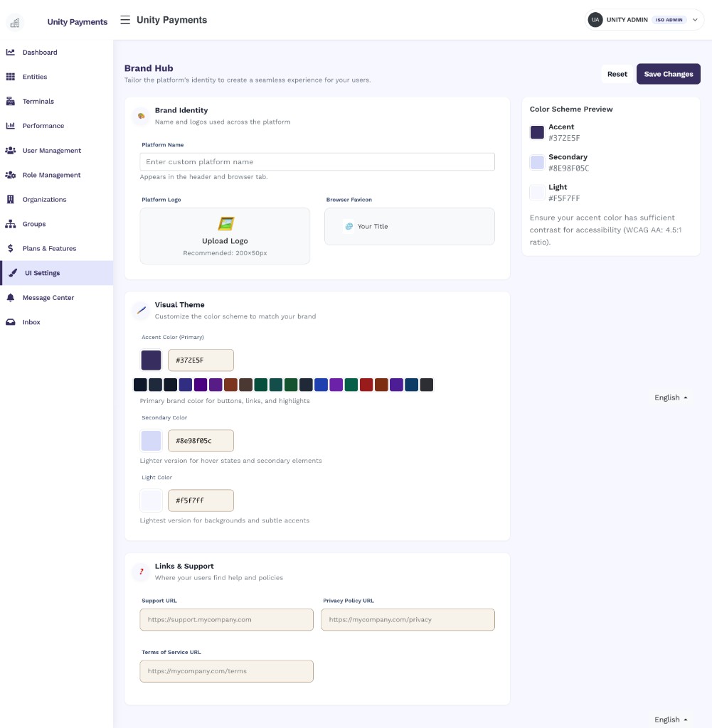Go to Entities via its grid icon
This screenshot has height=728, width=712.
point(10,77)
